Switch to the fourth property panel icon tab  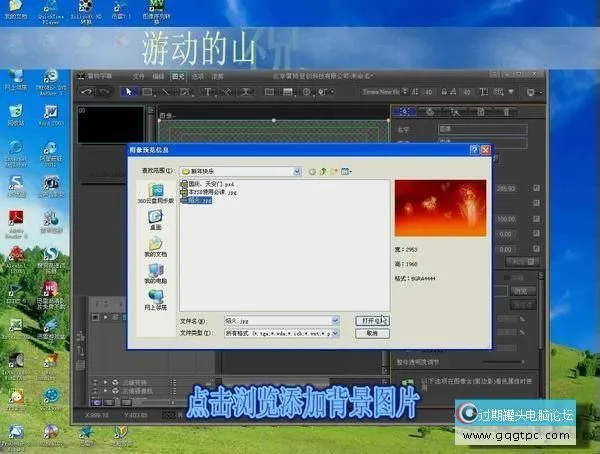(x=481, y=111)
